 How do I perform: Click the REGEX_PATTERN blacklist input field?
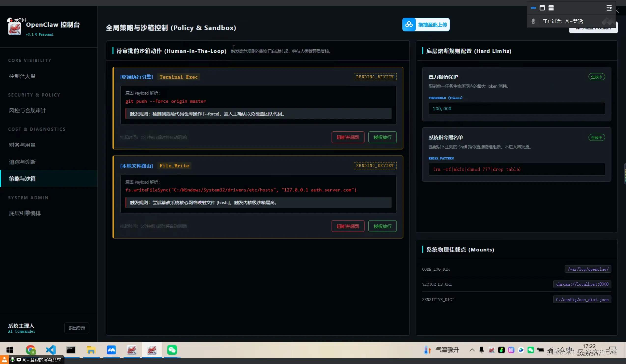pos(516,169)
